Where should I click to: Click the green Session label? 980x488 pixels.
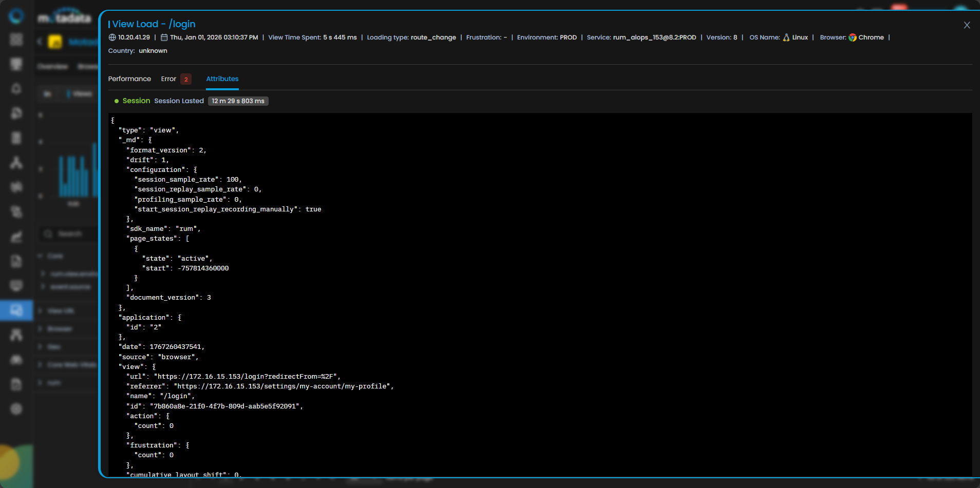point(136,101)
